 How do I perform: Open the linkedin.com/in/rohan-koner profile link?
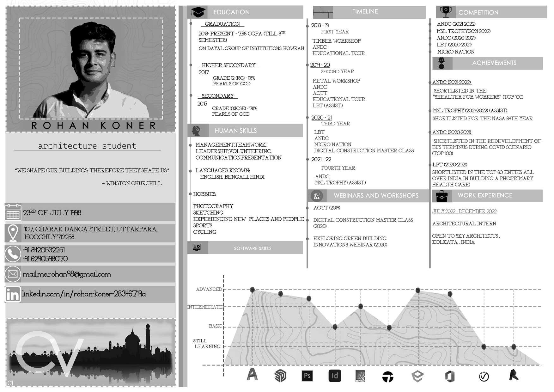(x=84, y=294)
